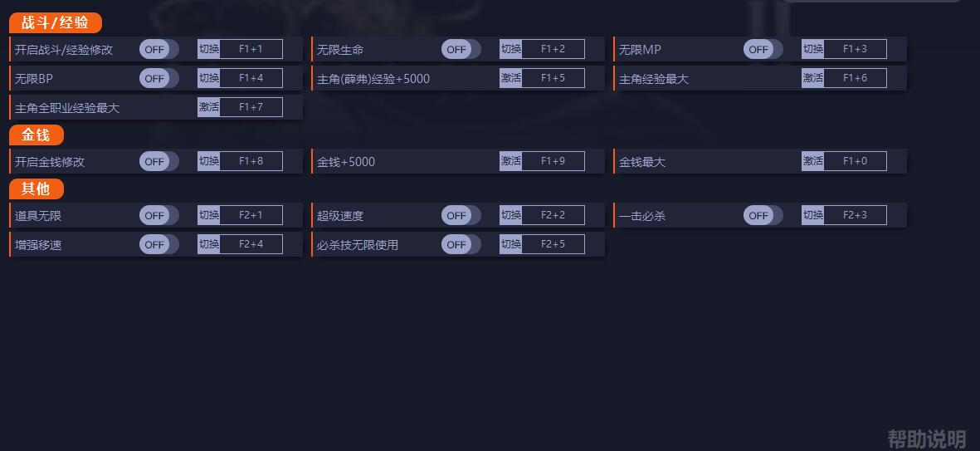980x451 pixels.
Task: Click 激活 button for 金钱+5000
Action: (510, 161)
